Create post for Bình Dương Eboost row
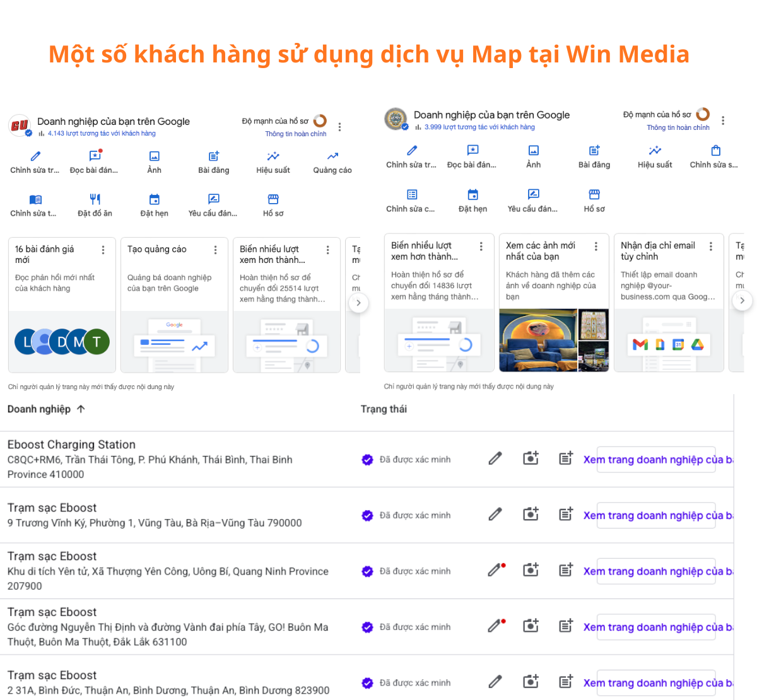 pos(566,682)
